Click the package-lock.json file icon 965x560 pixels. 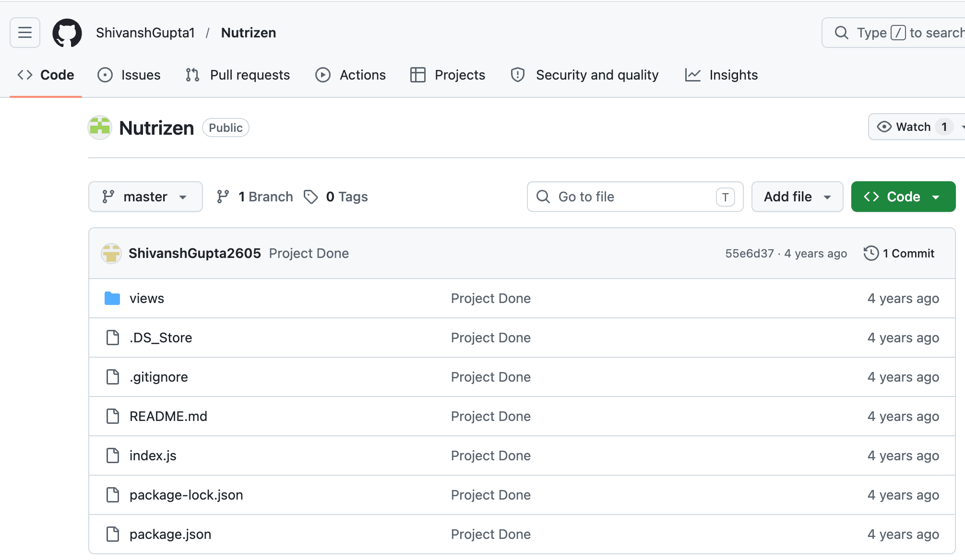(x=113, y=495)
